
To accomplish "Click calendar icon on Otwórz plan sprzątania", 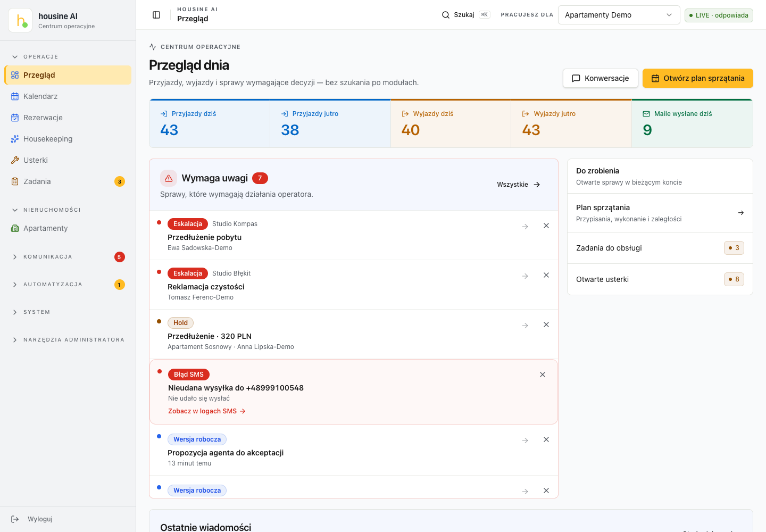I will tap(655, 78).
